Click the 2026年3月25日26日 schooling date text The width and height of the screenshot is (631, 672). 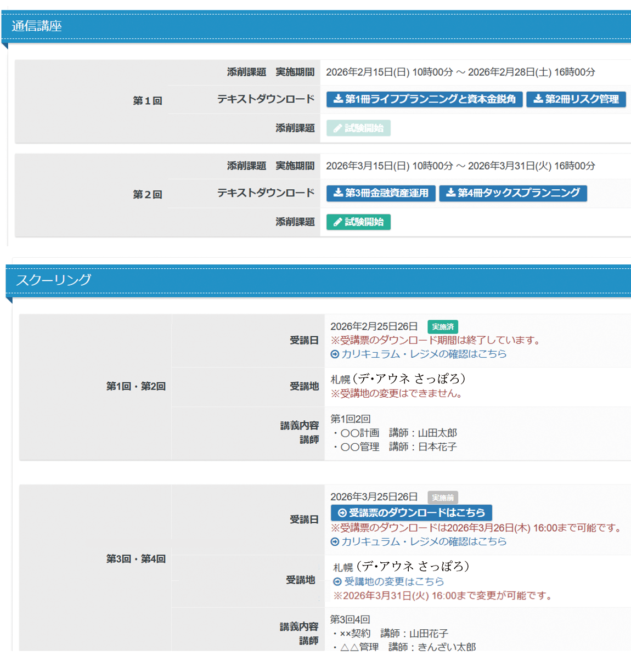point(374,497)
